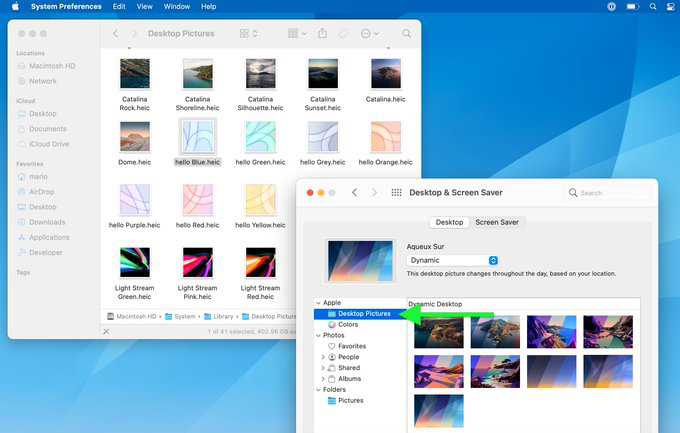Image resolution: width=680 pixels, height=433 pixels.
Task: Open Downloads folder in Finder sidebar
Action: pos(46,222)
